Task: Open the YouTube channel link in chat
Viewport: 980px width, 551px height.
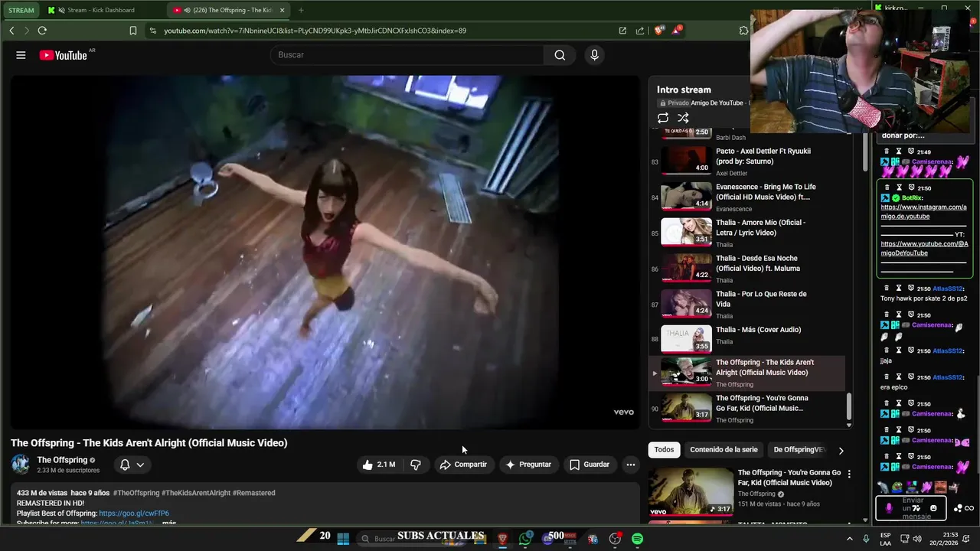Action: point(924,249)
